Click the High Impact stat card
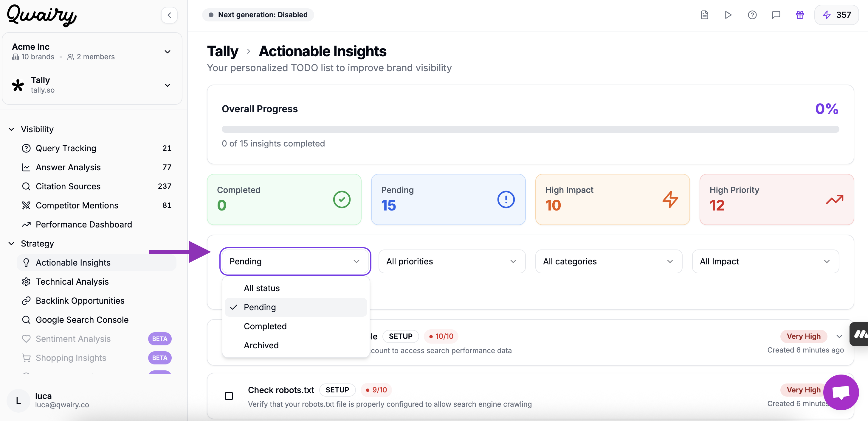The width and height of the screenshot is (868, 421). 612,199
